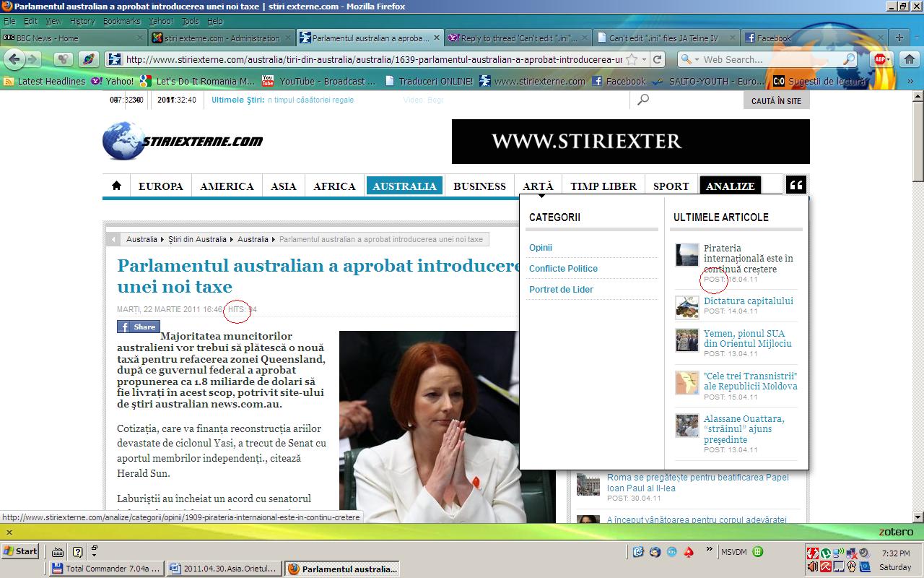924x578 pixels.
Task: Bookmark this page with the star icon
Action: coord(632,59)
